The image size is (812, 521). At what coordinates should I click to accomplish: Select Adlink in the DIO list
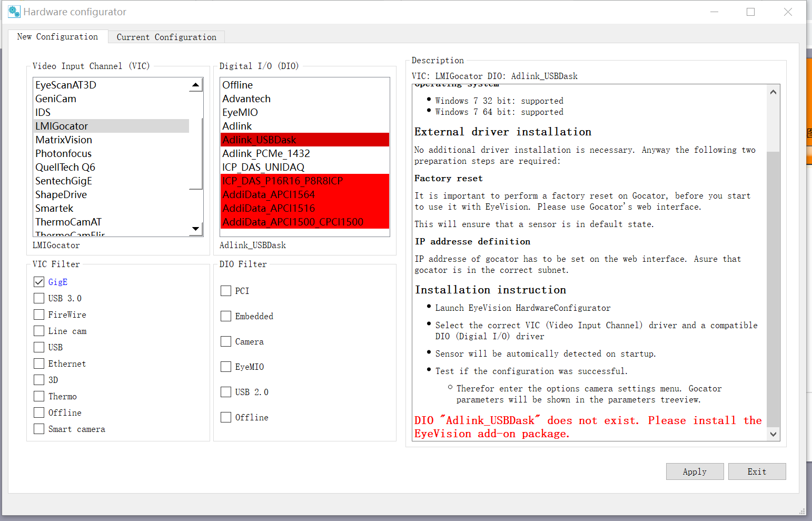click(305, 126)
